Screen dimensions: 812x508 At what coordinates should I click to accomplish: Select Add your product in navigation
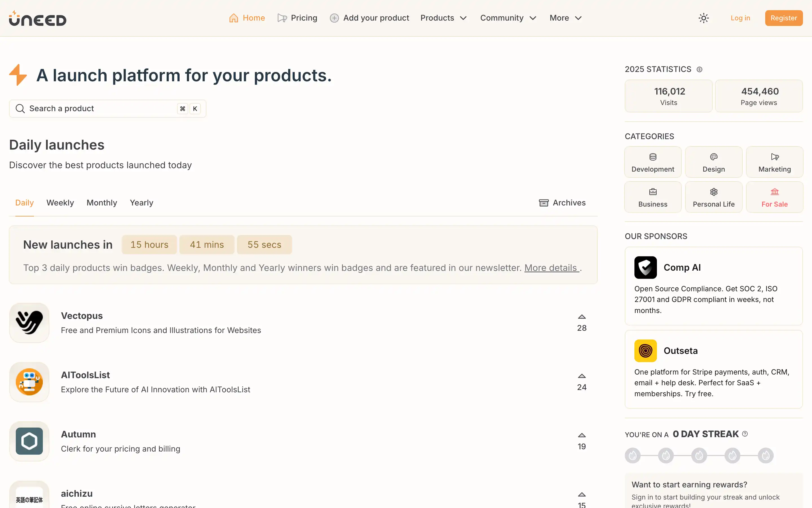pos(369,18)
